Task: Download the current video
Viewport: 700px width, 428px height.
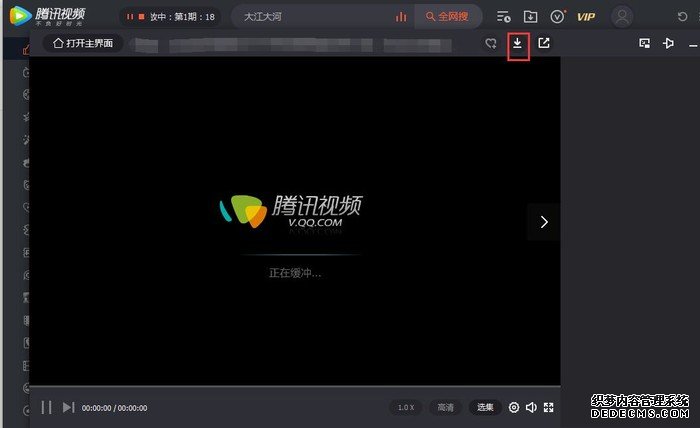Action: coord(517,43)
